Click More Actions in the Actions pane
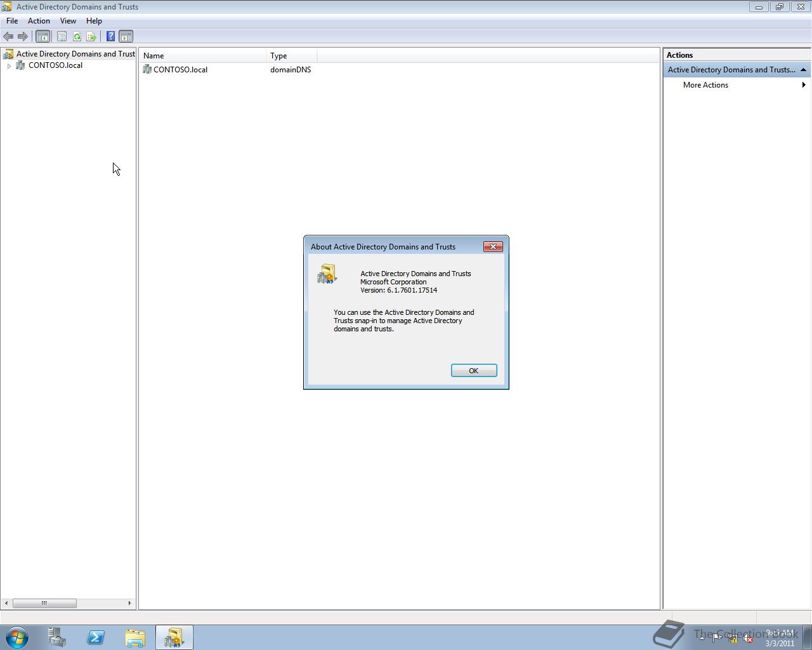Viewport: 812px width, 650px height. click(x=705, y=85)
